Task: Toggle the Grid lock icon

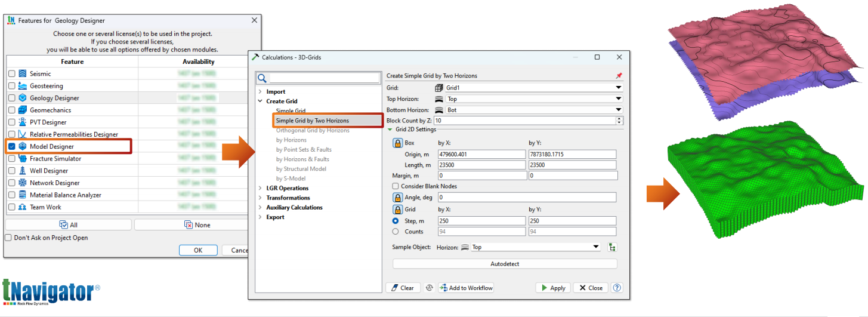Action: [397, 210]
